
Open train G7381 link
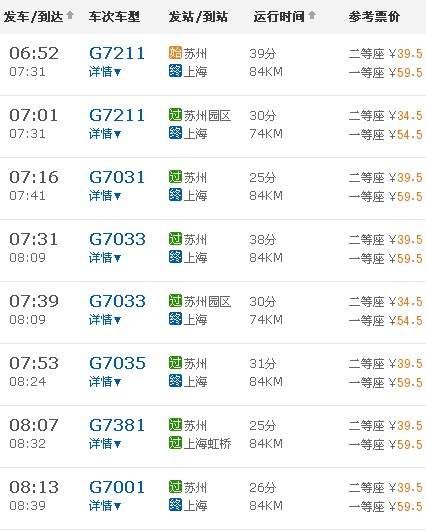click(117, 425)
